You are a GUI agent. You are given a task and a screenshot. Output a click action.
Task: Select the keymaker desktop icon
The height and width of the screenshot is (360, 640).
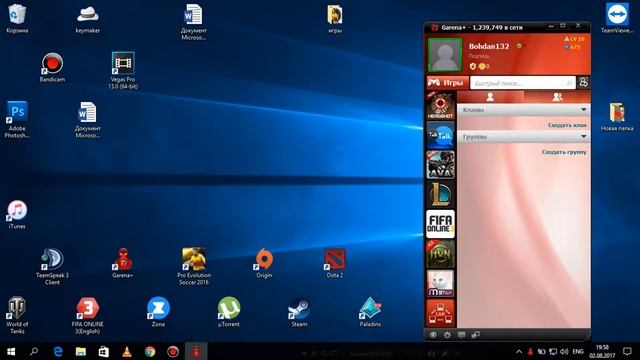click(x=88, y=18)
